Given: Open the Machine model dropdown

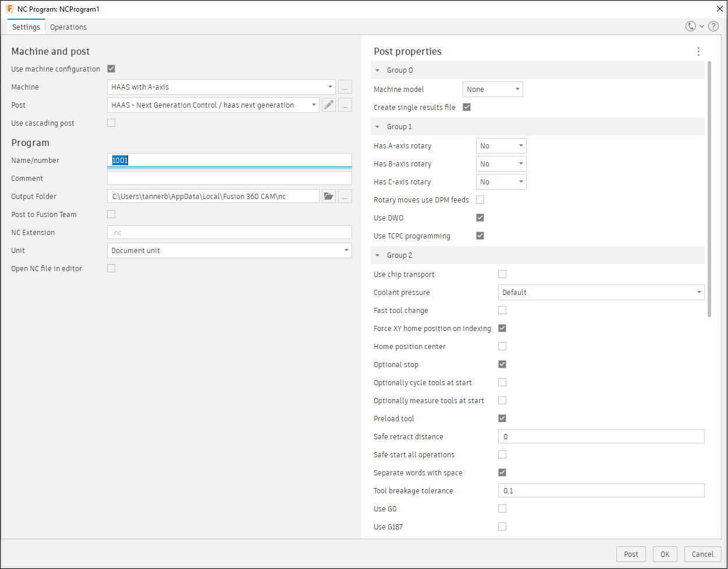Looking at the screenshot, I should (x=493, y=90).
